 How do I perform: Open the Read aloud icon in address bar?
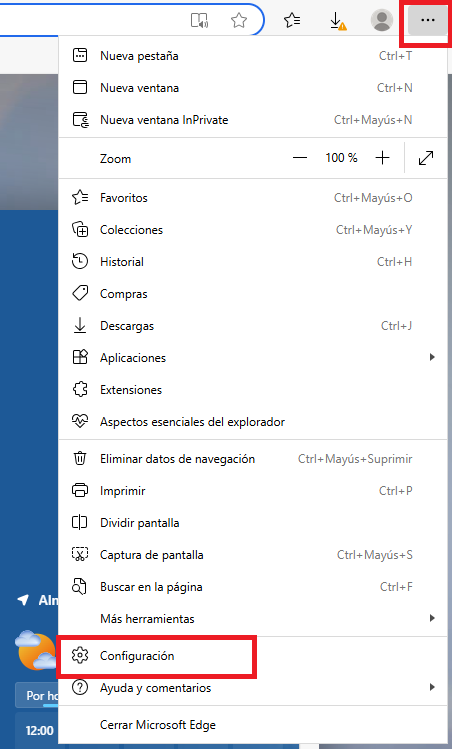(x=199, y=21)
